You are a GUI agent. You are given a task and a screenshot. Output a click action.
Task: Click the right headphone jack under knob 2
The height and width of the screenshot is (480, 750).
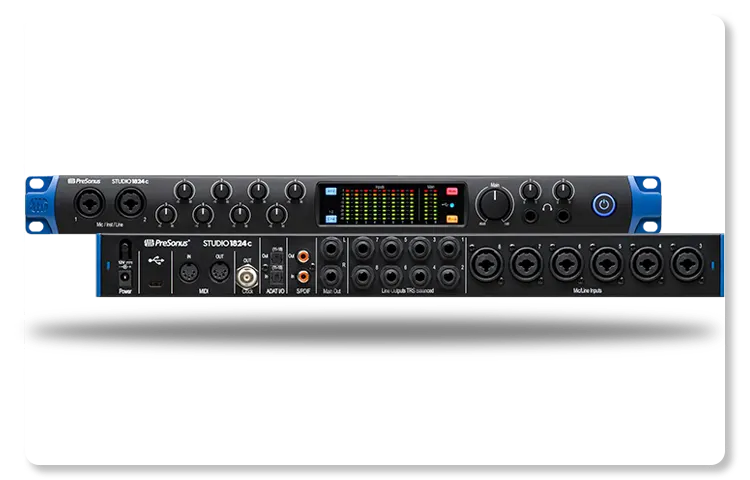(564, 216)
